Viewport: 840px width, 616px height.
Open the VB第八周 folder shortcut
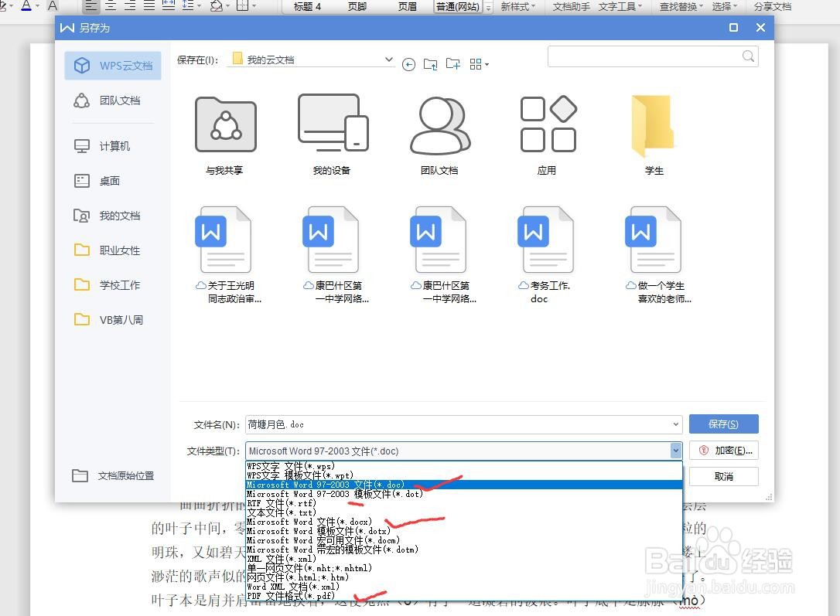click(108, 320)
